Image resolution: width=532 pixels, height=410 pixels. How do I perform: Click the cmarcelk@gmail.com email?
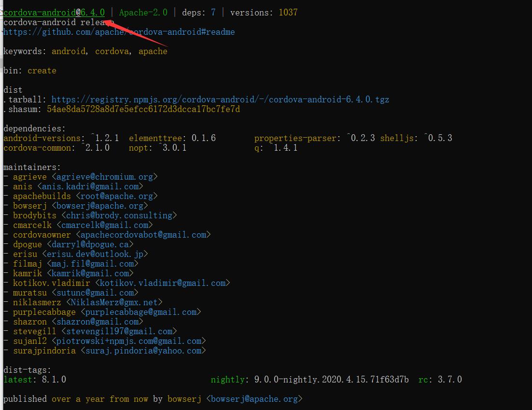(104, 226)
